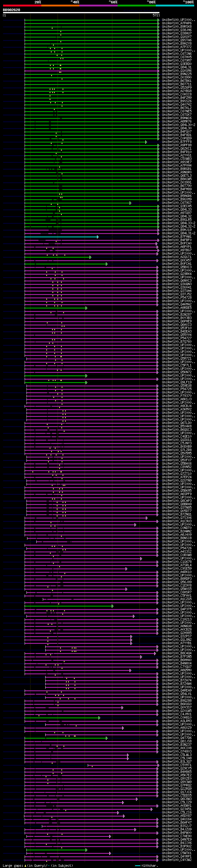This screenshot has height=868, width=197.
Task: Click the green ~80% identity legend bar
Action: tap(137, 6)
